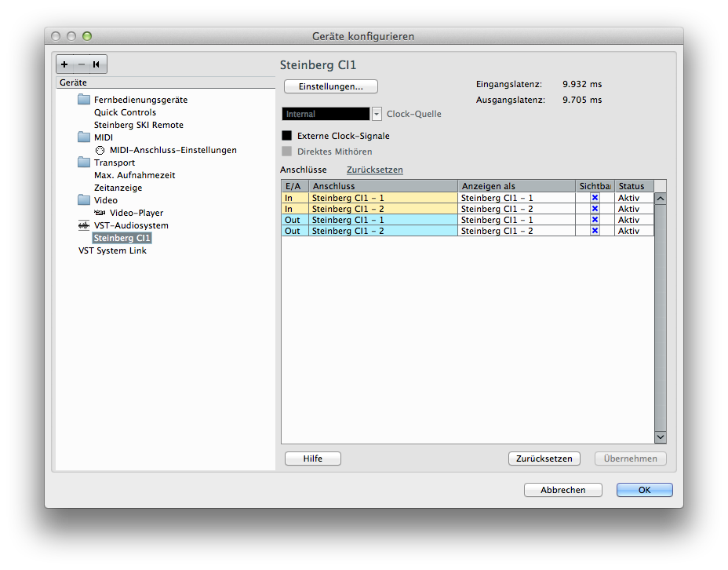Click the Zurücksetzen link beside Anschlüsse
Image resolution: width=728 pixels, height=570 pixels.
tap(375, 170)
